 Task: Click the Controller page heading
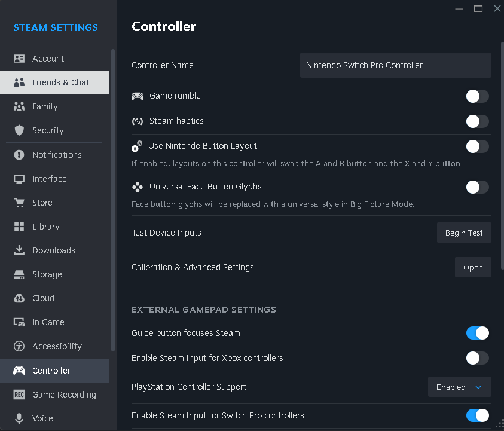(x=164, y=27)
